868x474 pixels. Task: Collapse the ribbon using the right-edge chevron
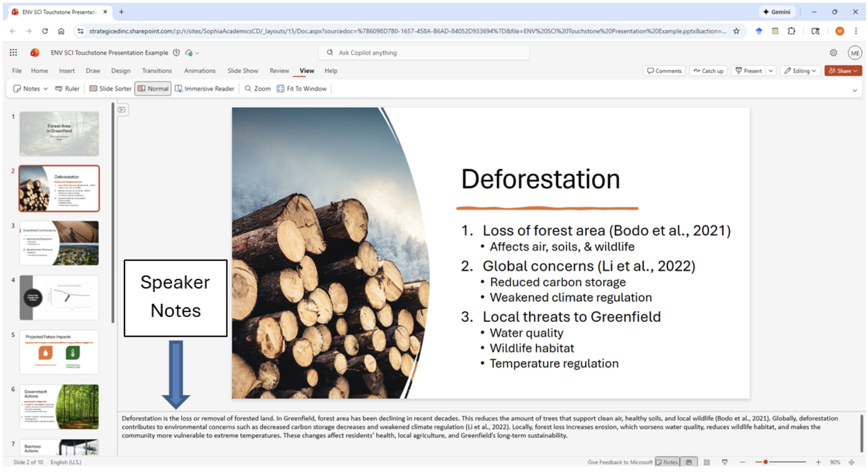click(855, 90)
